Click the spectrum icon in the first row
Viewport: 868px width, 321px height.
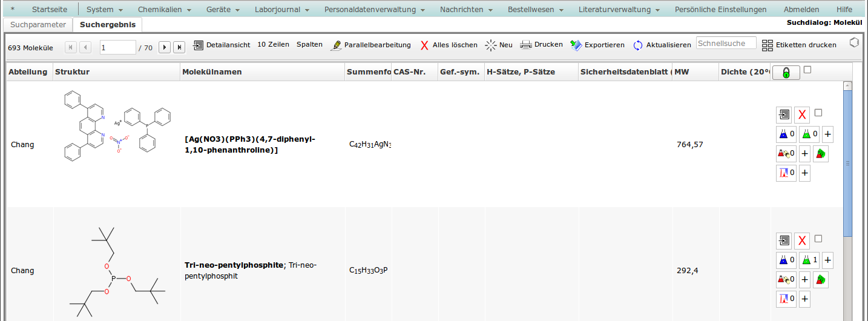tap(786, 173)
